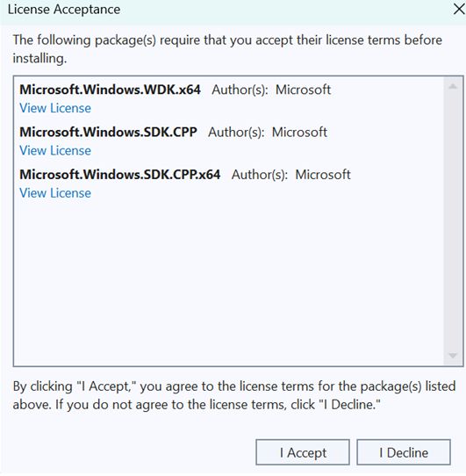
Task: Select the Microsoft.Windows.SDK.CPP.x64 package name
Action: click(x=120, y=175)
